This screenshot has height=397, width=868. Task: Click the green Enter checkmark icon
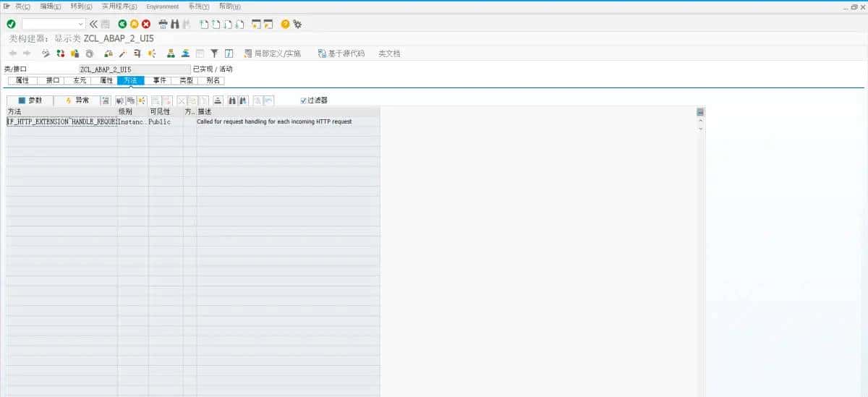tap(11, 24)
